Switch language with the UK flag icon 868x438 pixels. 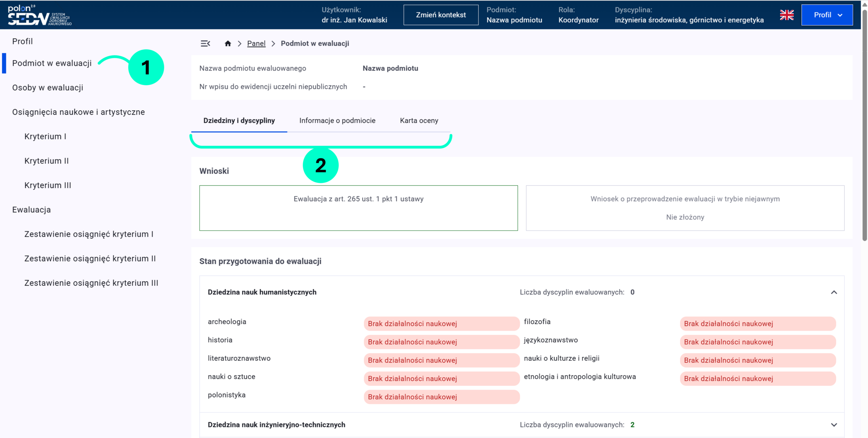(x=787, y=15)
